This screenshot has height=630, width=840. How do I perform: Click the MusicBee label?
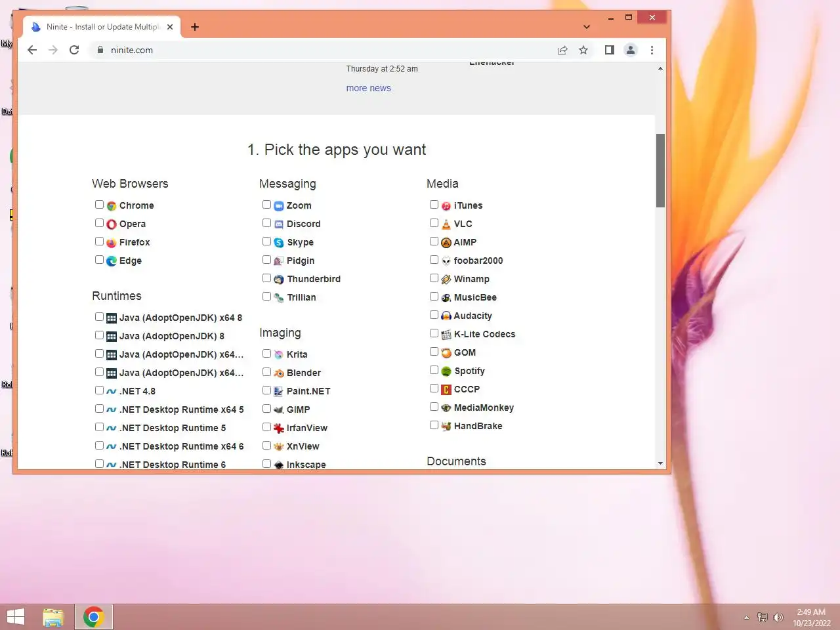pos(475,297)
